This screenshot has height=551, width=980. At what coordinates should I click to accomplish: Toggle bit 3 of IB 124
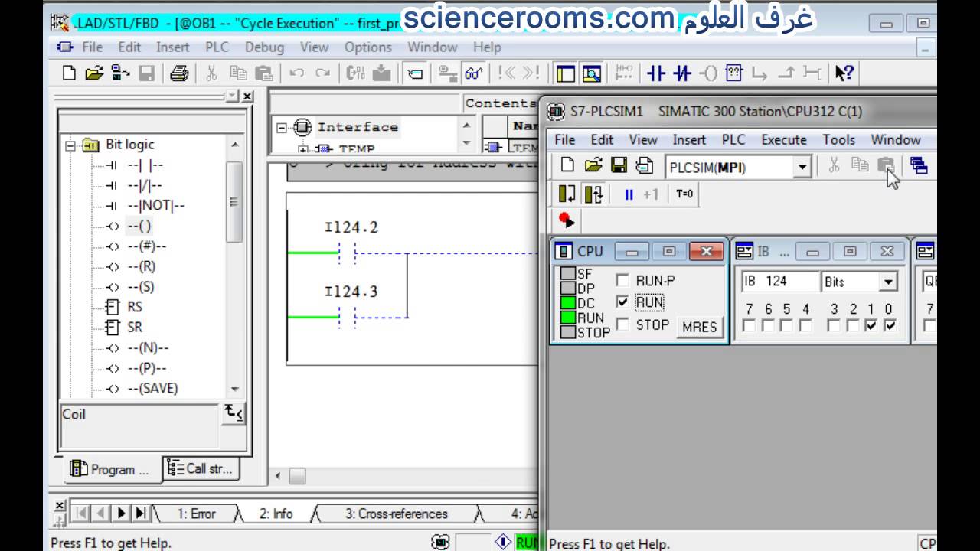pyautogui.click(x=834, y=326)
